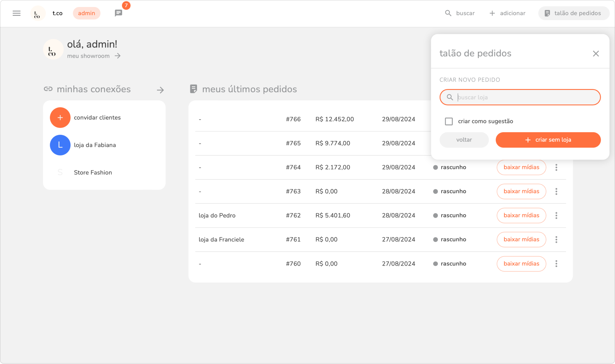Click the minhas conexões link icon
Viewport: 615px width, 364px height.
coord(48,89)
